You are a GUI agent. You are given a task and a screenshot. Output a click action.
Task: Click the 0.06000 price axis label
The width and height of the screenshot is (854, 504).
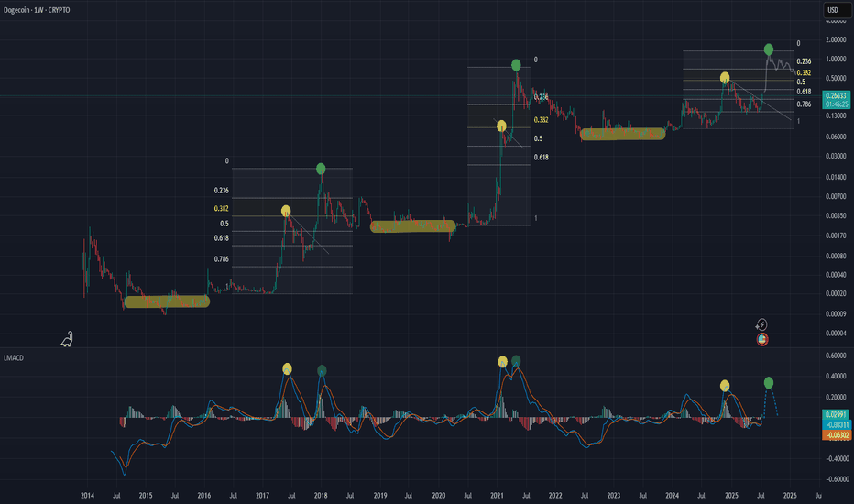click(836, 137)
